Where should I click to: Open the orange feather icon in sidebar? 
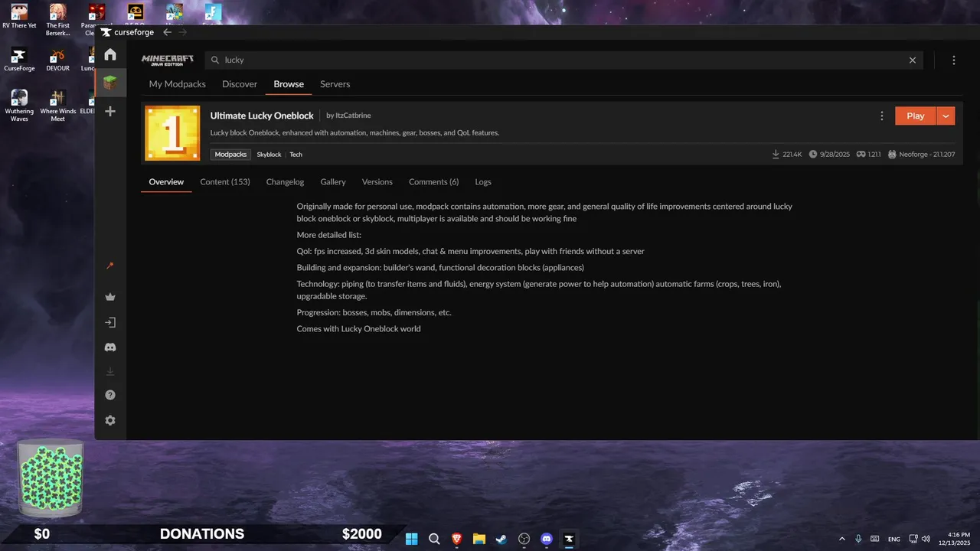click(x=110, y=266)
